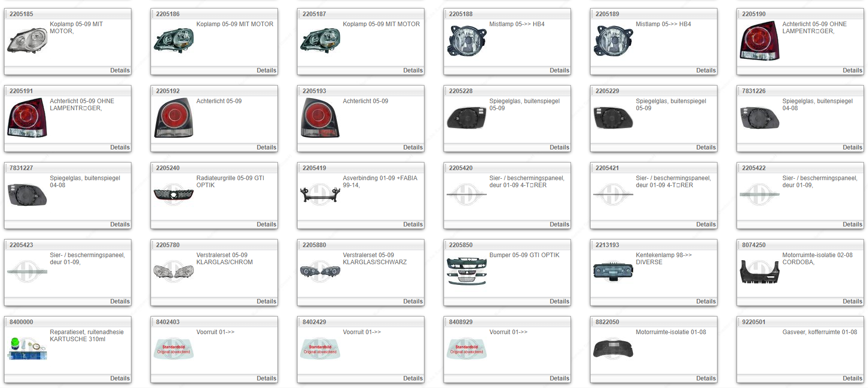
Task: View Details for mirror glass 2205228
Action: (x=559, y=147)
